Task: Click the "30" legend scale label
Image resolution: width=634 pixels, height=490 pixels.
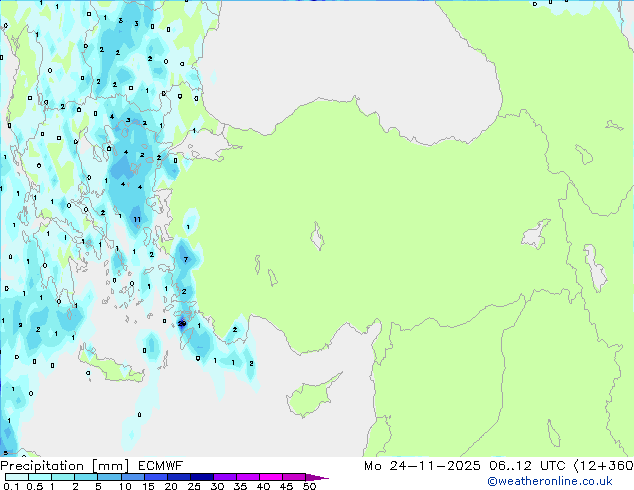Action: [x=217, y=486]
